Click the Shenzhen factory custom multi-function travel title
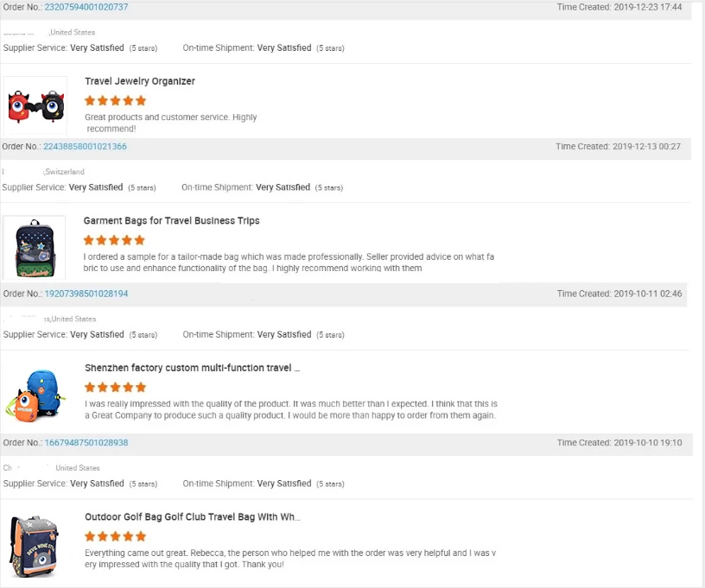The image size is (705, 588). [192, 368]
